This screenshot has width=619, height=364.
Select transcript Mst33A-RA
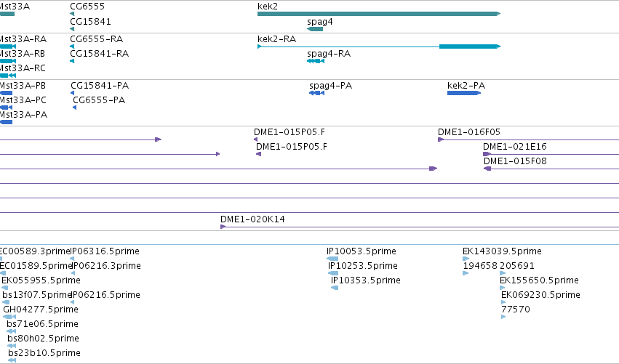click(x=8, y=46)
